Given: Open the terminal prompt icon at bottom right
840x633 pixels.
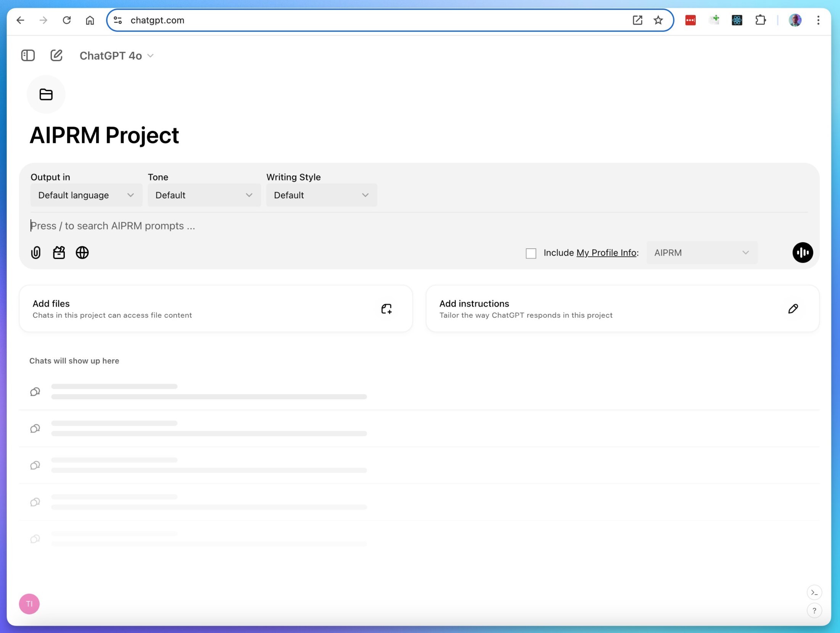Looking at the screenshot, I should pos(814,593).
